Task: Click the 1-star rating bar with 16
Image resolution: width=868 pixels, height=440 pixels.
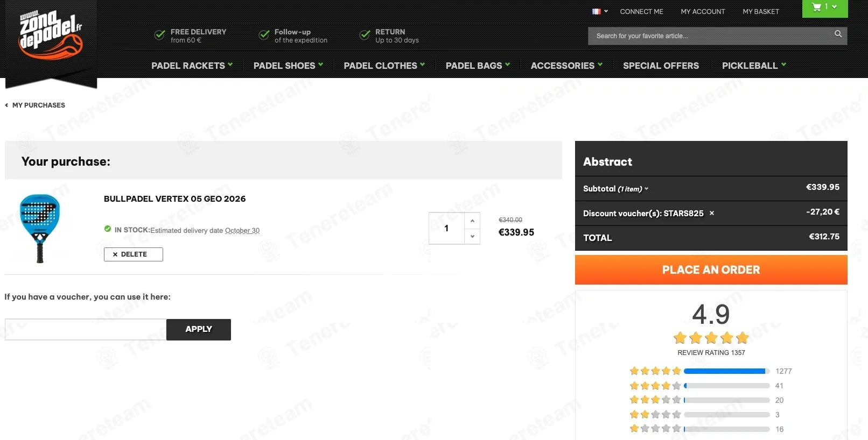Action: (727, 429)
